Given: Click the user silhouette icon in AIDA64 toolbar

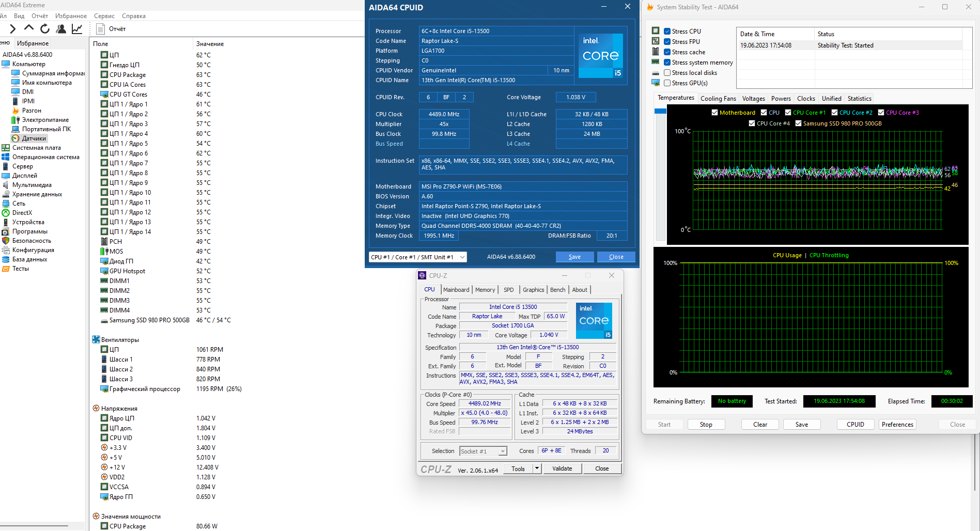Looking at the screenshot, I should coord(61,29).
